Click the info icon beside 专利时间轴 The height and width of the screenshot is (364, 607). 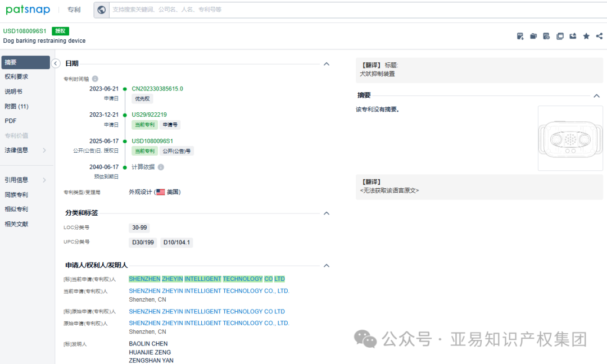pyautogui.click(x=95, y=79)
